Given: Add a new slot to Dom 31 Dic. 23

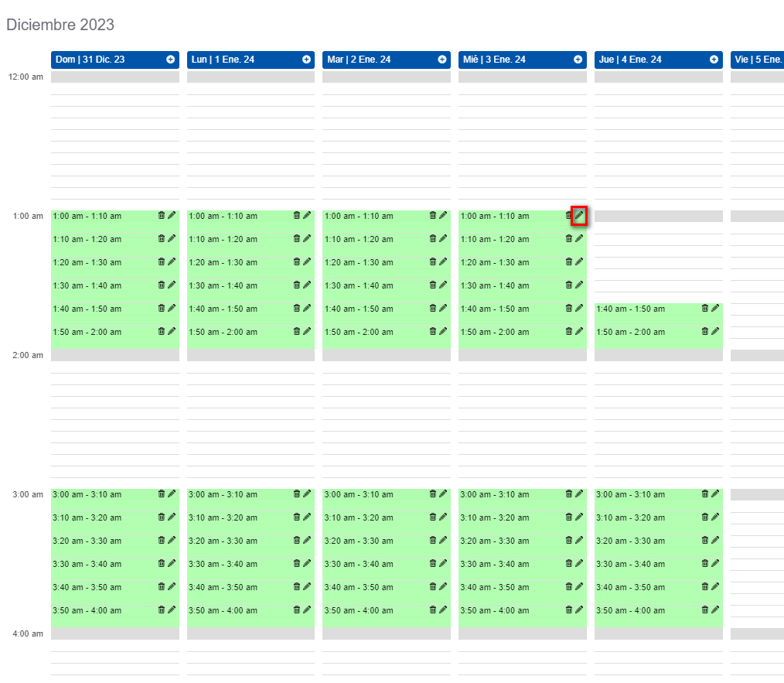Looking at the screenshot, I should [171, 59].
